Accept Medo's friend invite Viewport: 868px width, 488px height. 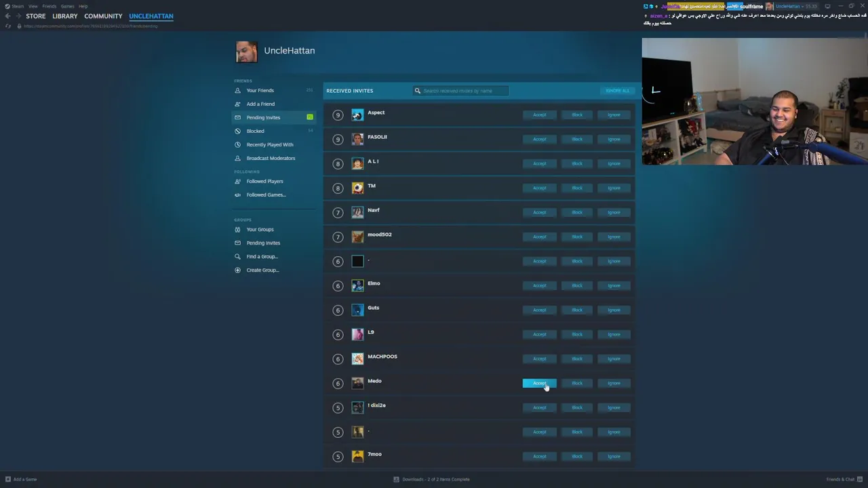[x=539, y=383]
